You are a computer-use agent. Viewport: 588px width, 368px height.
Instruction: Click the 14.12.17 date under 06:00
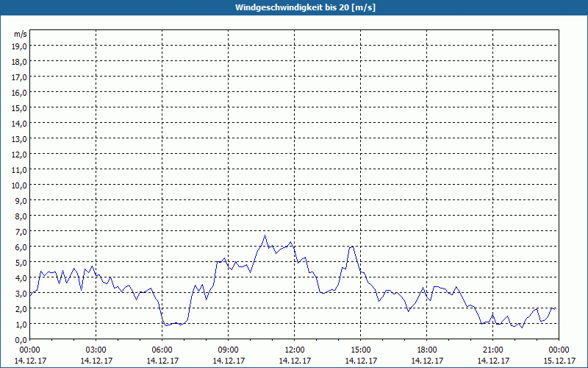[x=162, y=361]
